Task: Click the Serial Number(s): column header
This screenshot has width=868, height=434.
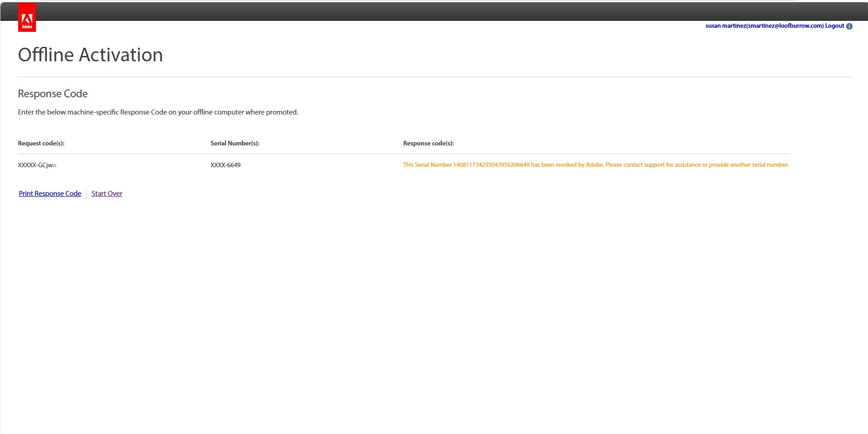Action: click(235, 144)
